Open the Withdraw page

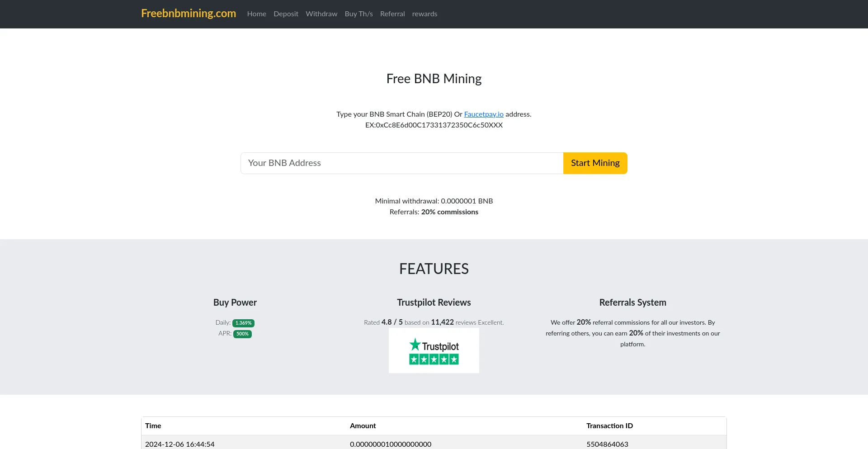click(321, 14)
